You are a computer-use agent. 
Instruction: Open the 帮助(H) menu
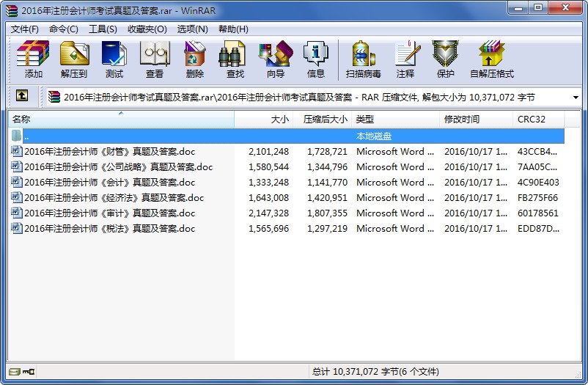[233, 29]
